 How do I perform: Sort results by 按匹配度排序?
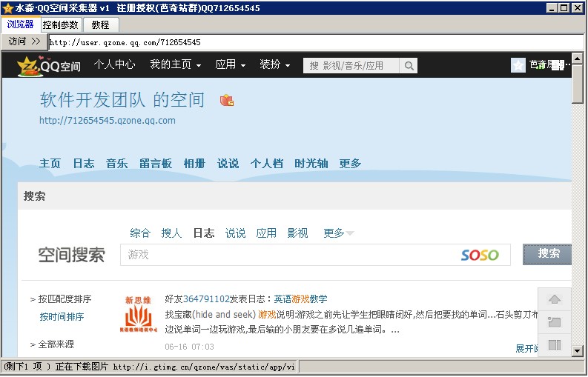click(x=65, y=299)
